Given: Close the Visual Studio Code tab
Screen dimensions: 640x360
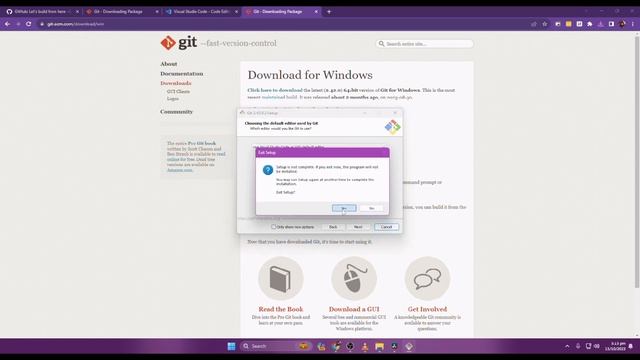Looking at the screenshot, I should coord(236,12).
